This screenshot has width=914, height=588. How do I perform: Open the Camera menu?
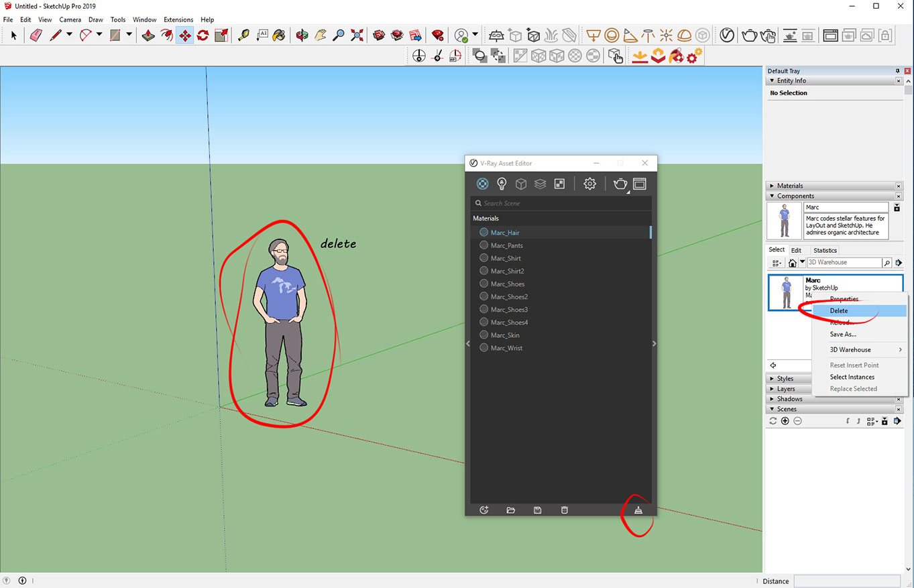(x=70, y=19)
